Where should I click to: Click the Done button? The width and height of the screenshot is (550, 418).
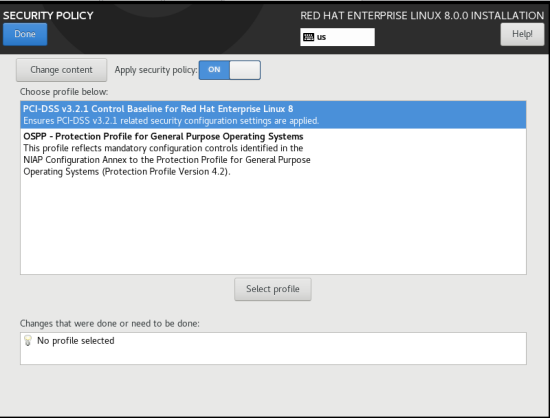click(x=25, y=34)
